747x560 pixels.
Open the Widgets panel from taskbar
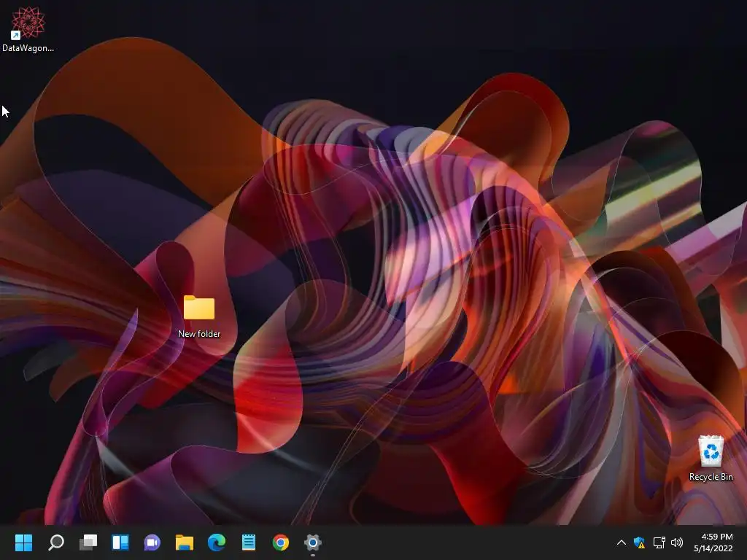coord(120,542)
